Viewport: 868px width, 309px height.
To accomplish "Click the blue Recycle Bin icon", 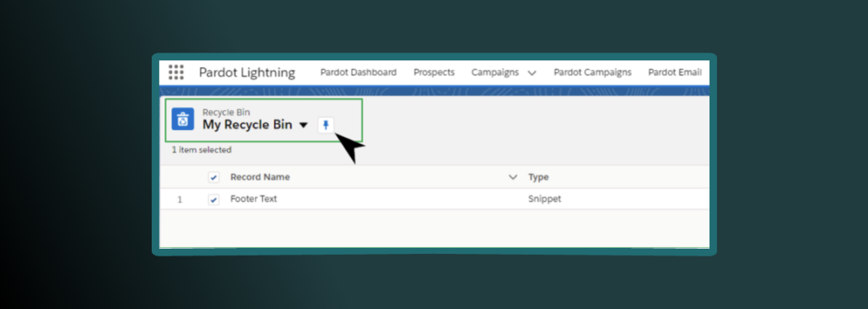I will pyautogui.click(x=183, y=119).
